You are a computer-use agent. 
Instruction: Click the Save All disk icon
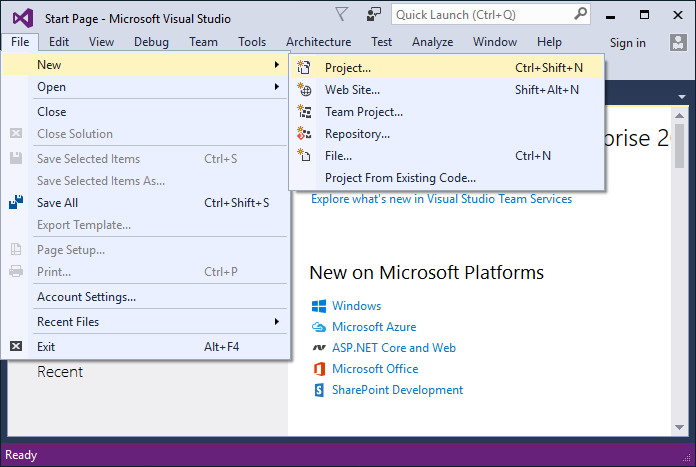point(16,202)
